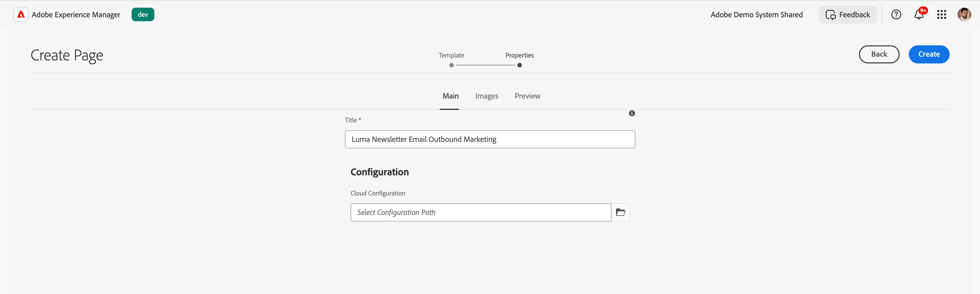Open the notifications bell icon
The height and width of the screenshot is (294, 980).
pos(919,14)
